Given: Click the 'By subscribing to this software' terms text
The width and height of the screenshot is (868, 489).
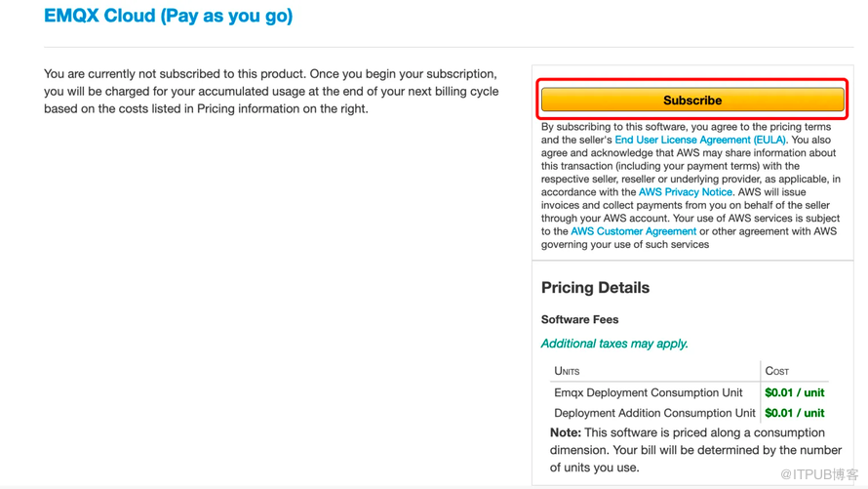Looking at the screenshot, I should (687, 127).
